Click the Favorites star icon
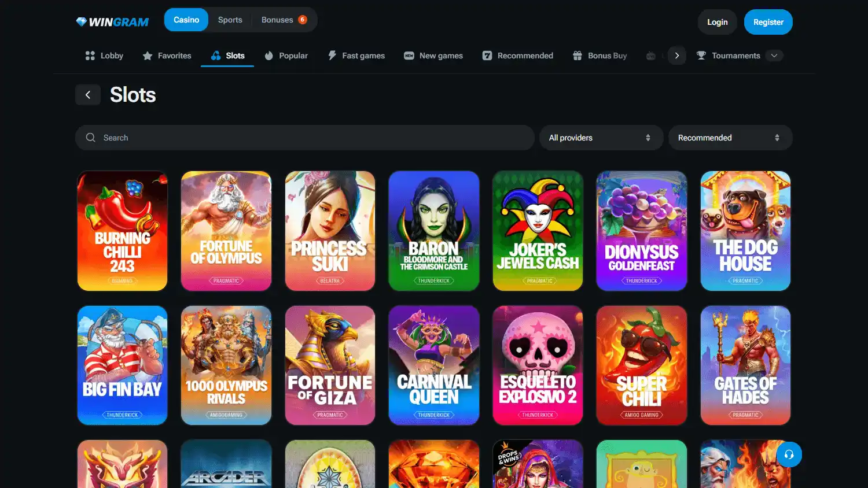Image resolution: width=868 pixels, height=488 pixels. 148,56
